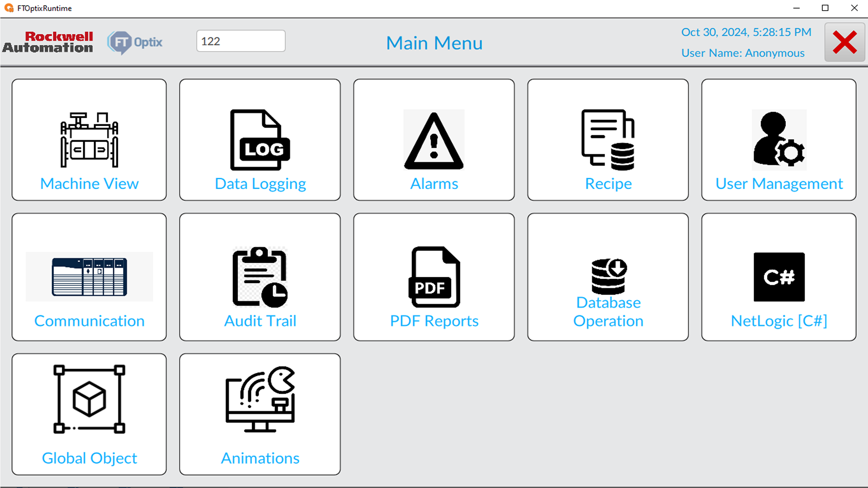868x488 pixels.
Task: Open Audit Trail screen
Action: pyautogui.click(x=260, y=278)
